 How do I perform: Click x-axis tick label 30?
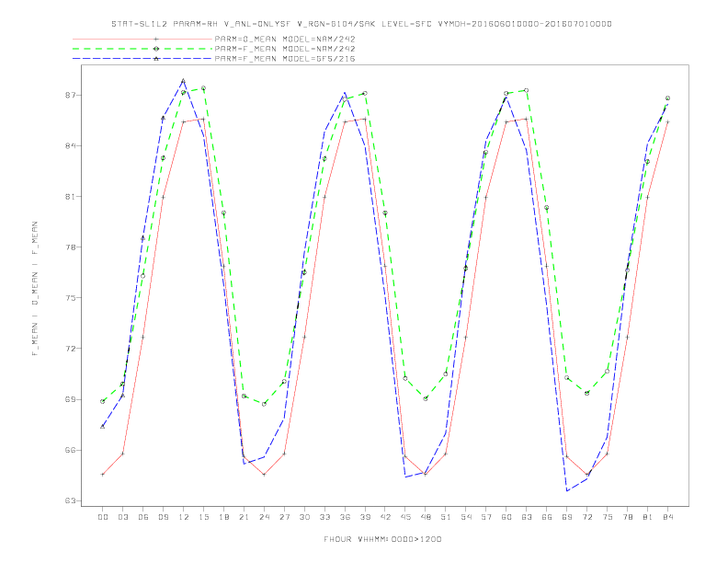304,517
